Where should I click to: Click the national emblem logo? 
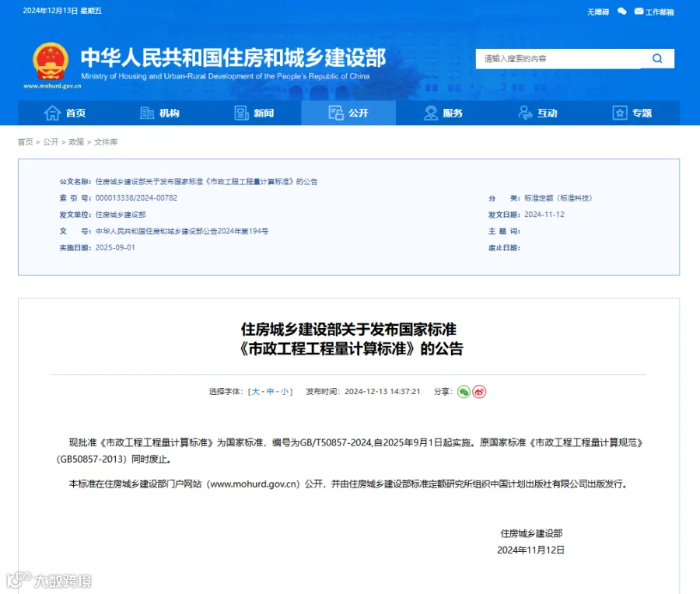tap(51, 61)
